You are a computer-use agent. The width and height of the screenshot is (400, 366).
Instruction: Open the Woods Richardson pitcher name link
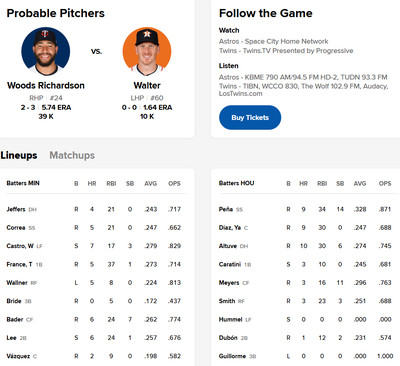pos(46,86)
